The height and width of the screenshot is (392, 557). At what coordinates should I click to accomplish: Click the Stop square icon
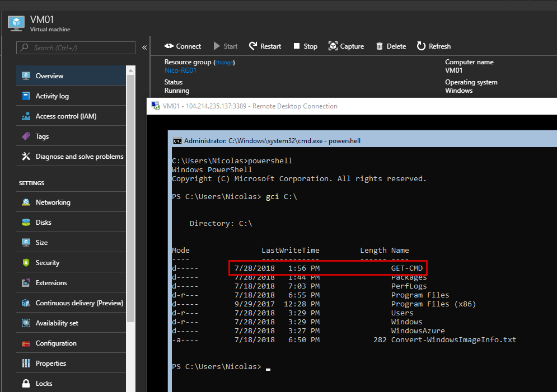297,46
